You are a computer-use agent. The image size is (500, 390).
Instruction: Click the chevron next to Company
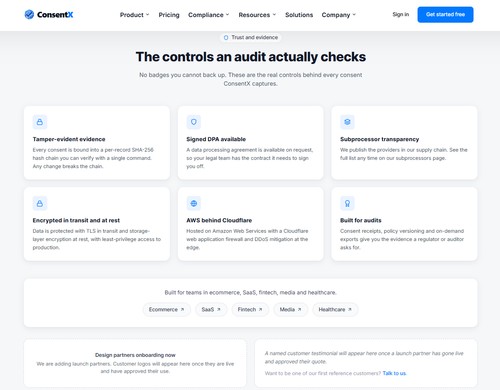tap(354, 15)
